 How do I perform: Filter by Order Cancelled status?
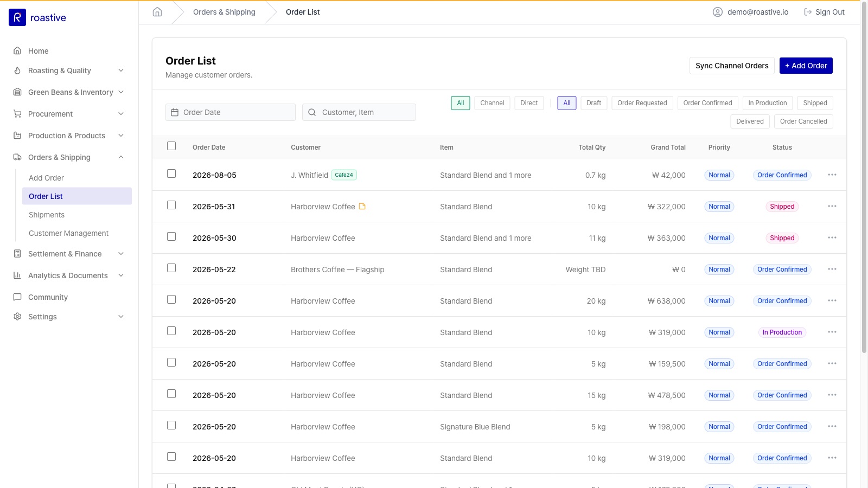click(x=803, y=121)
